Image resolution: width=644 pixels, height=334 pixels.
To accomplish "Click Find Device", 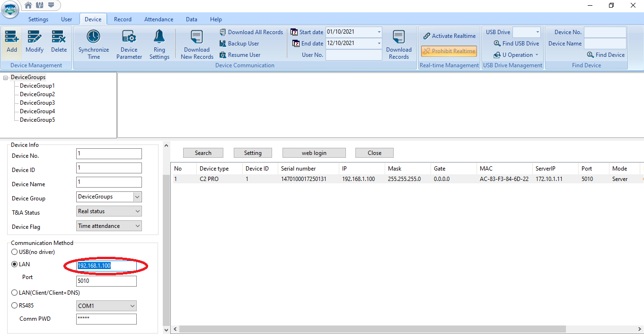I will [x=606, y=55].
